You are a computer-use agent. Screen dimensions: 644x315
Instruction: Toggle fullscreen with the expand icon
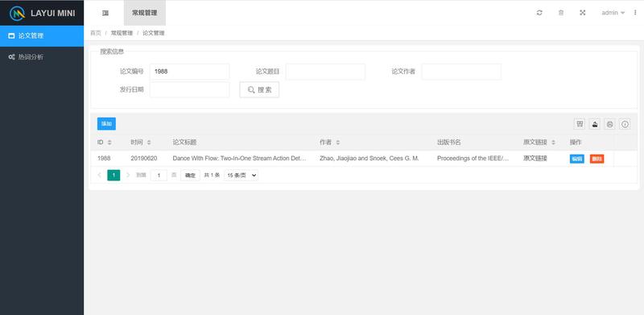582,13
